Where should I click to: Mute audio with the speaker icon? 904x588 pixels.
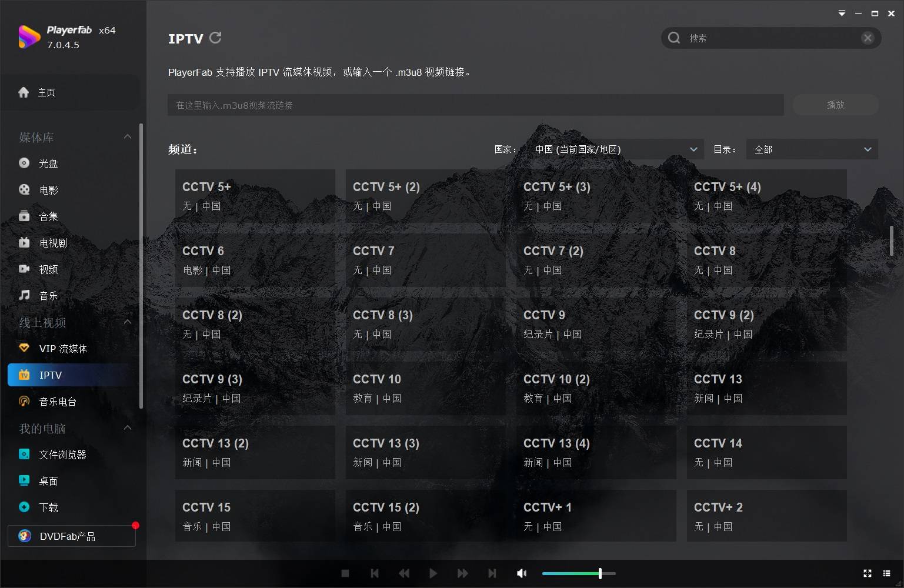click(x=522, y=573)
